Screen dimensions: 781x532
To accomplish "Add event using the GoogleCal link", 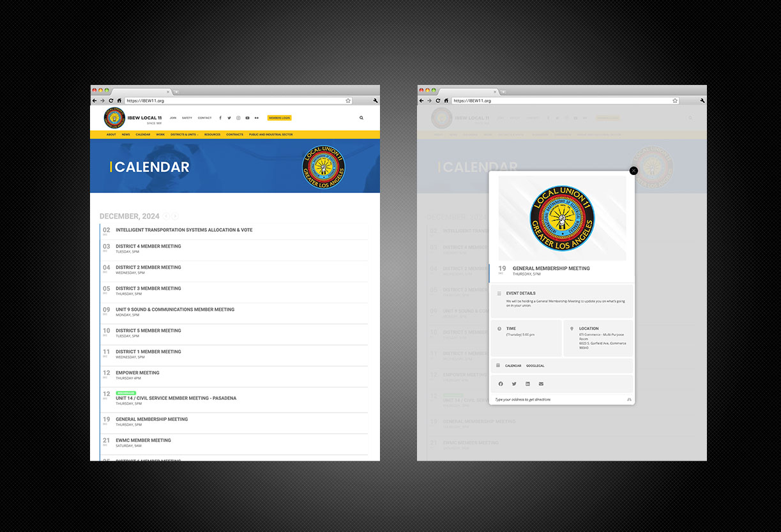I will 535,366.
